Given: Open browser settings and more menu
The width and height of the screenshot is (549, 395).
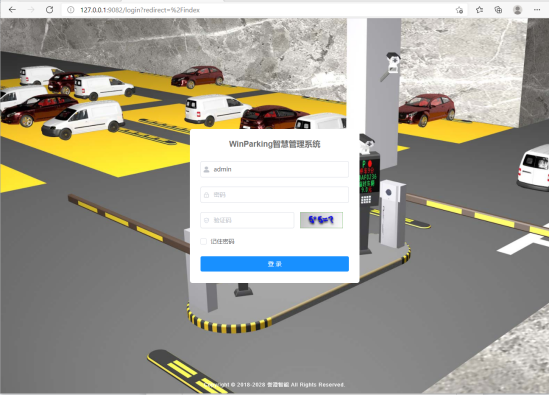Looking at the screenshot, I should [536, 10].
